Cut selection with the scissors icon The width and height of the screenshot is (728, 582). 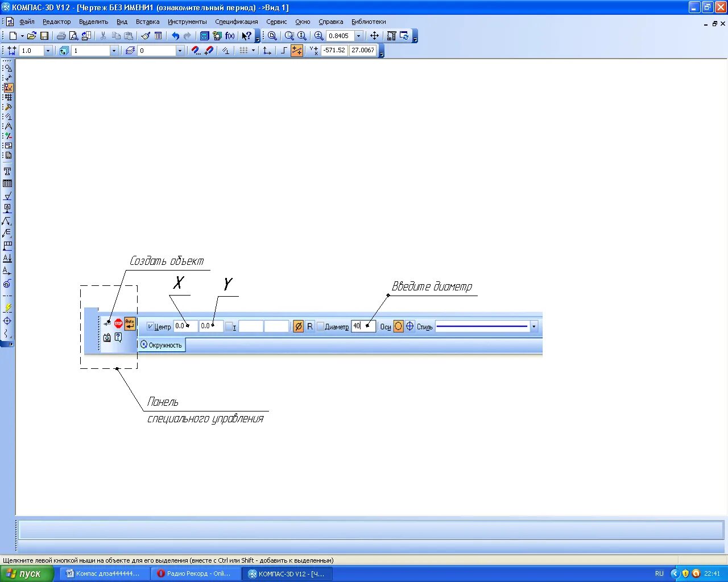103,36
